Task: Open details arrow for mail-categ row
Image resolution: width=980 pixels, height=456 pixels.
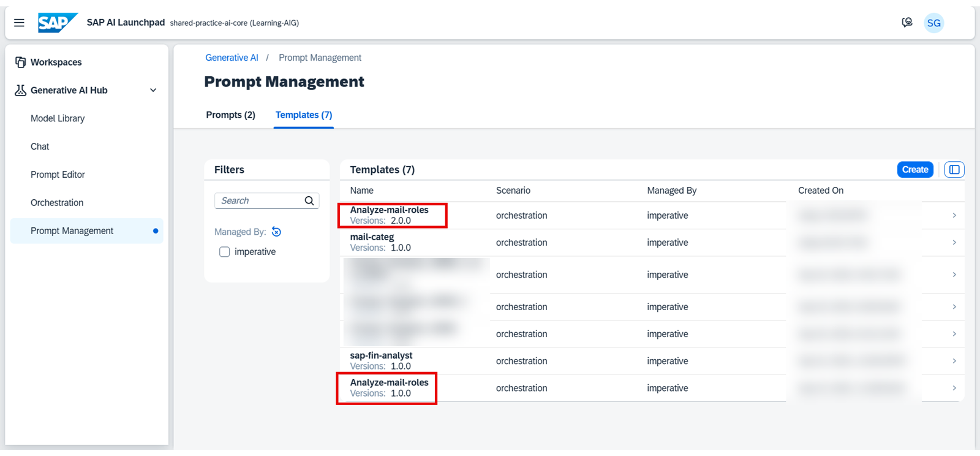Action: (x=954, y=243)
